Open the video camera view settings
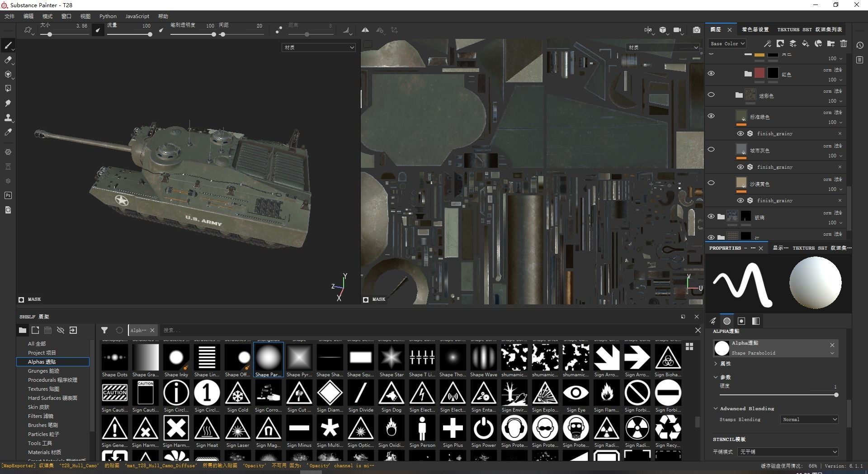The height and width of the screenshot is (474, 868). 677,30
